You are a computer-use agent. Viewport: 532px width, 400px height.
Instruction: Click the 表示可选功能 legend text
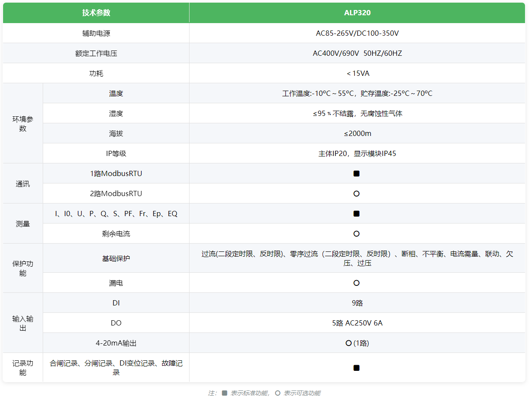pyautogui.click(x=302, y=393)
